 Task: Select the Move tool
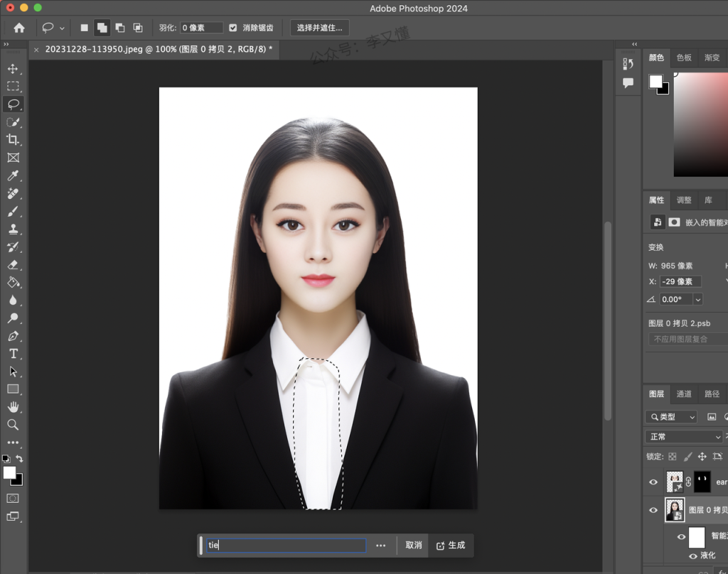click(x=13, y=69)
